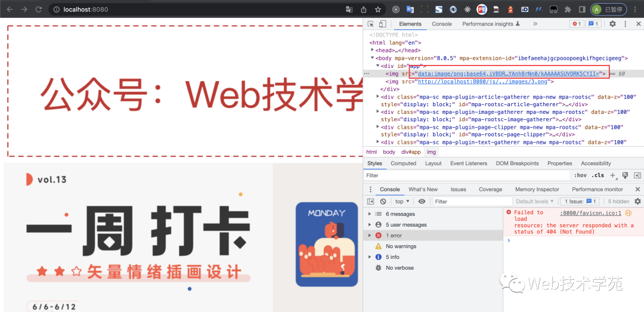Open the top context dropdown
644x312 pixels.
[402, 202]
